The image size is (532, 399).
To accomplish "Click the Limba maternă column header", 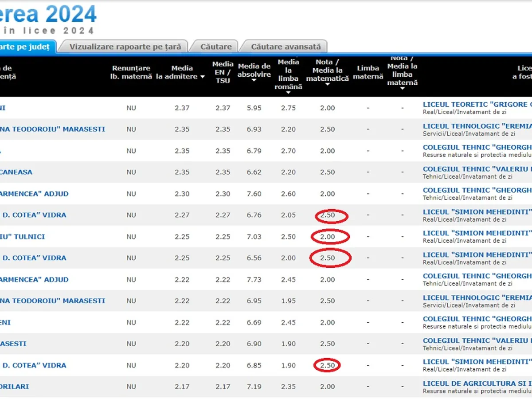I will pos(368,72).
